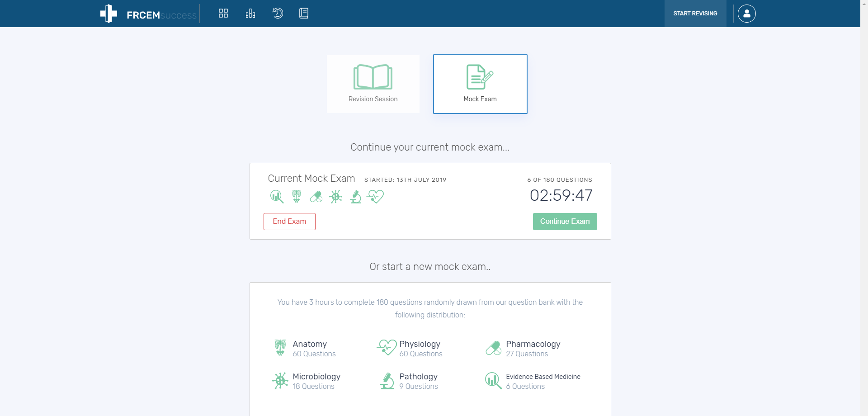
Task: Click the 'Pharmacology' label text
Action: tap(533, 344)
